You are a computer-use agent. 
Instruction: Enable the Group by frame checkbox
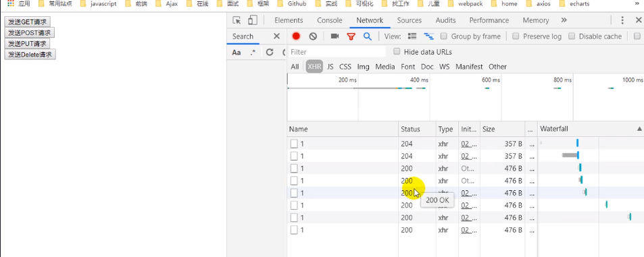[x=443, y=36]
